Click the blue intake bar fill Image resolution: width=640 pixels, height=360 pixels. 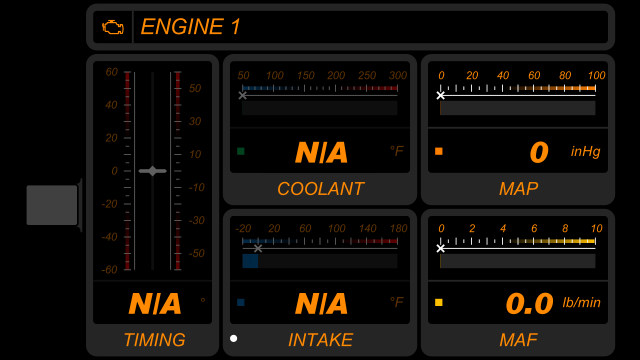pyautogui.click(x=250, y=261)
